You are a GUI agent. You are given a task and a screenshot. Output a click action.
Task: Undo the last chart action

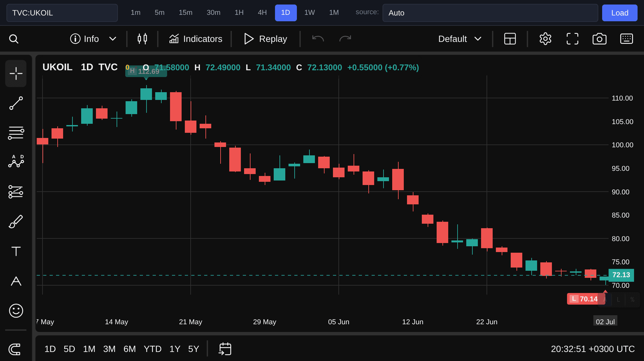pos(318,39)
